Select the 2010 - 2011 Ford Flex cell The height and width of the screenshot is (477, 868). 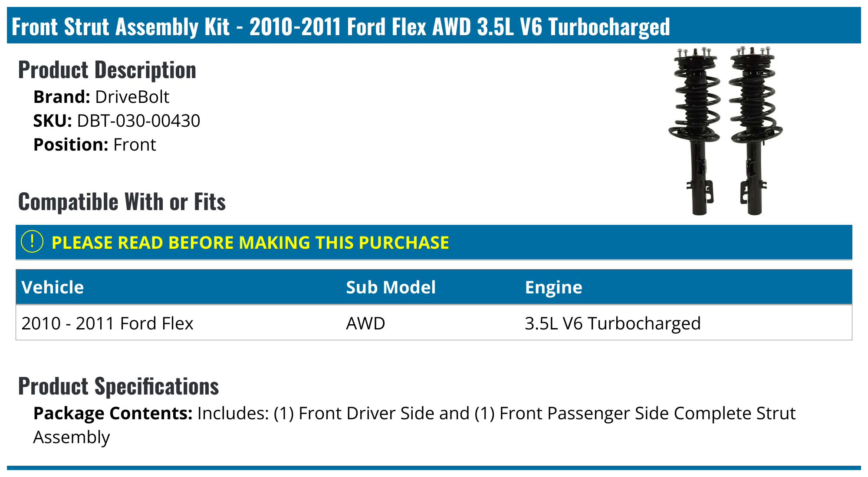coord(107,323)
